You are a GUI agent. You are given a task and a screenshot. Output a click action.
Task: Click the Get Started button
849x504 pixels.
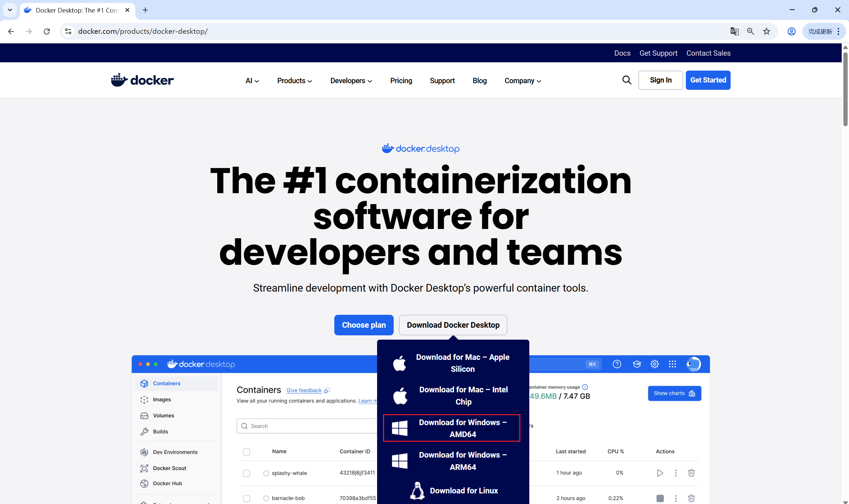pos(708,80)
